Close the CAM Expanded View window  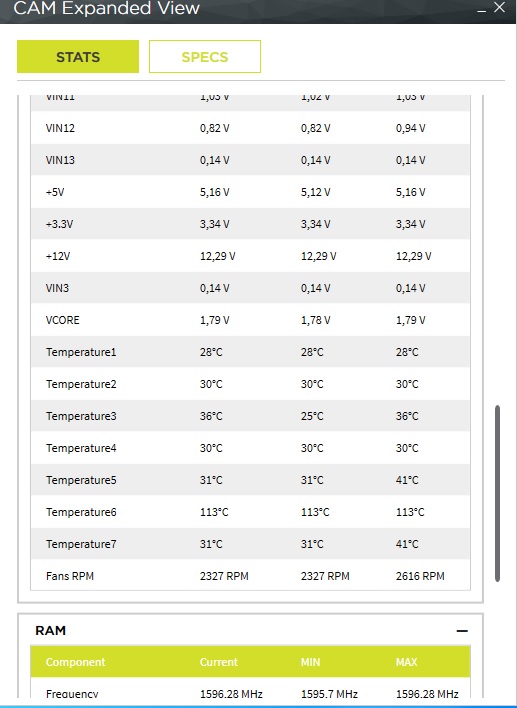tap(499, 7)
